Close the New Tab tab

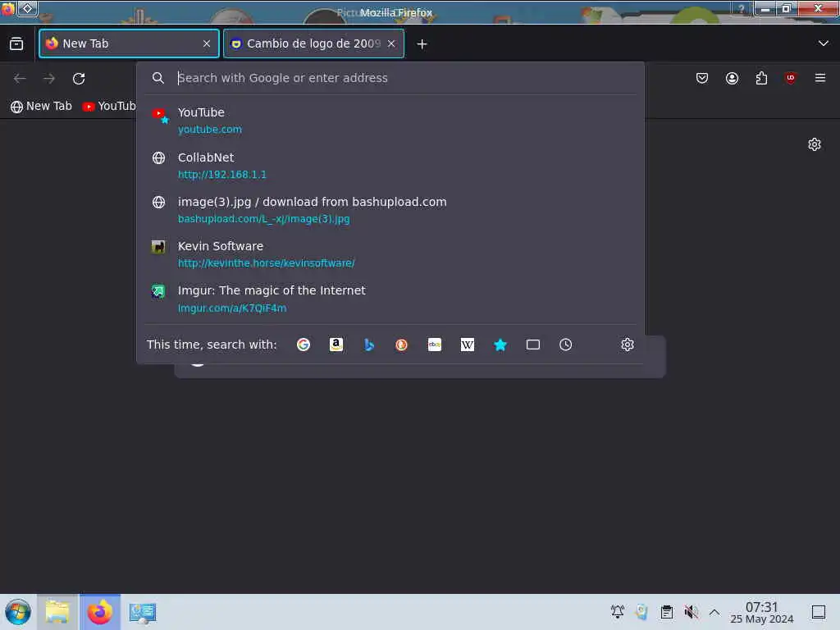point(206,43)
